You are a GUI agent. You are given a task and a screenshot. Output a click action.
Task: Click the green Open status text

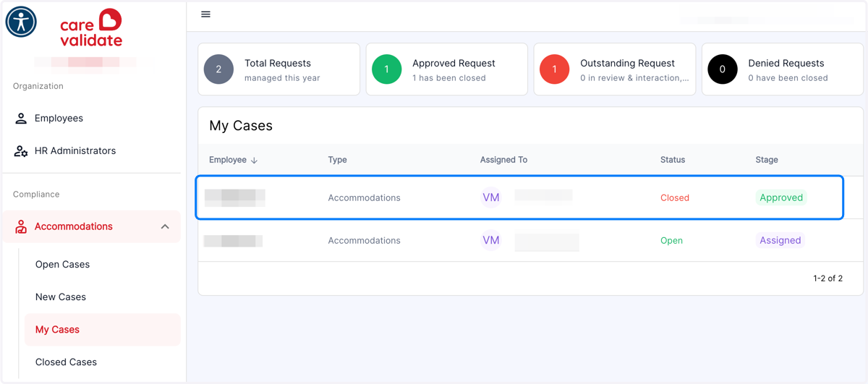[x=671, y=240]
